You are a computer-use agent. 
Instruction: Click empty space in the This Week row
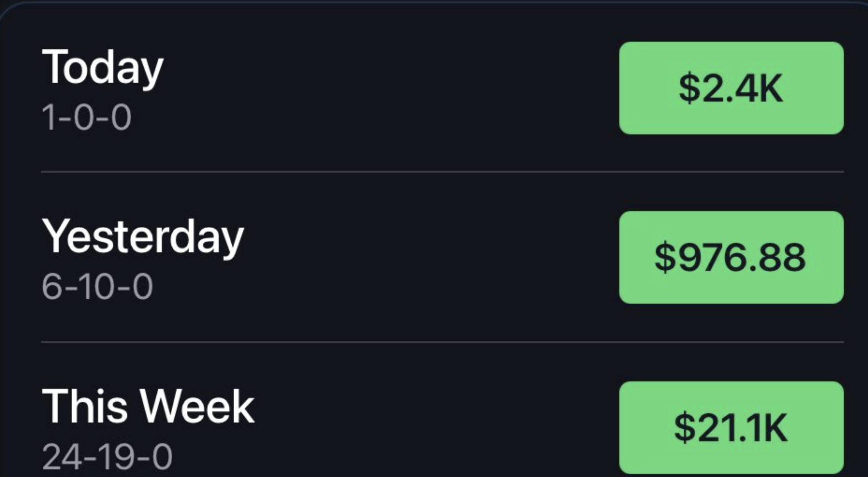point(418,427)
